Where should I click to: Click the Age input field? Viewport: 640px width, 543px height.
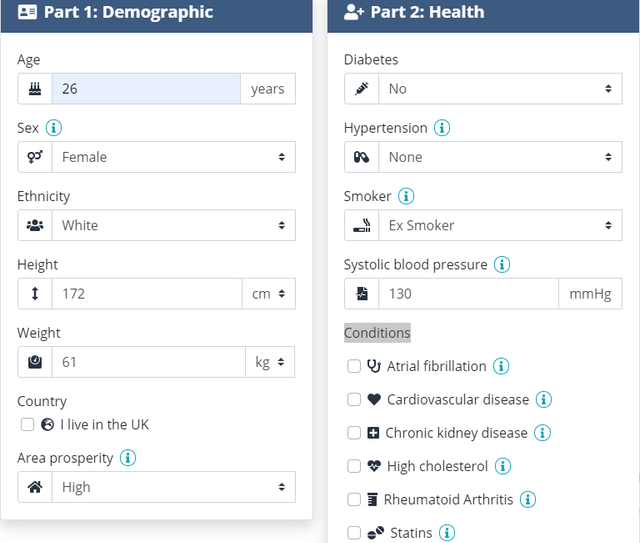pos(146,89)
